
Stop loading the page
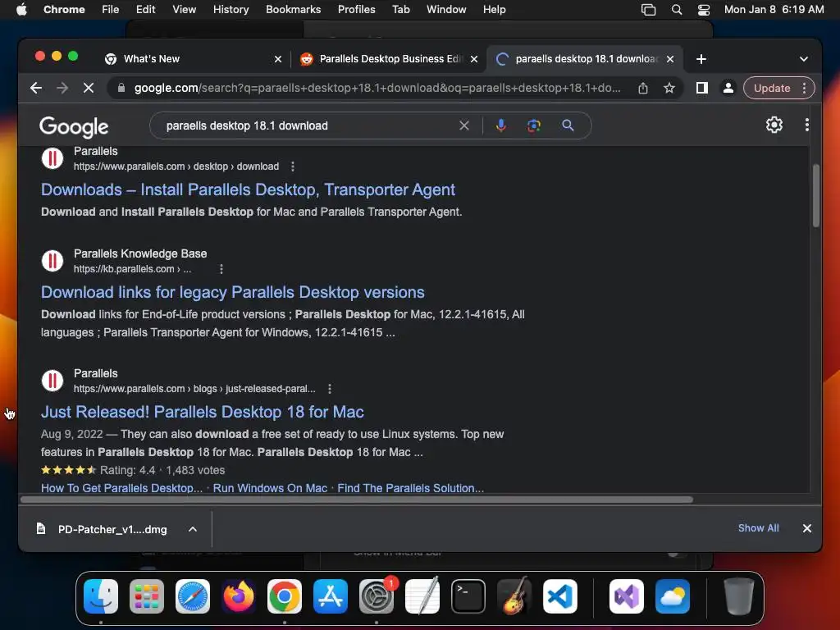(89, 88)
